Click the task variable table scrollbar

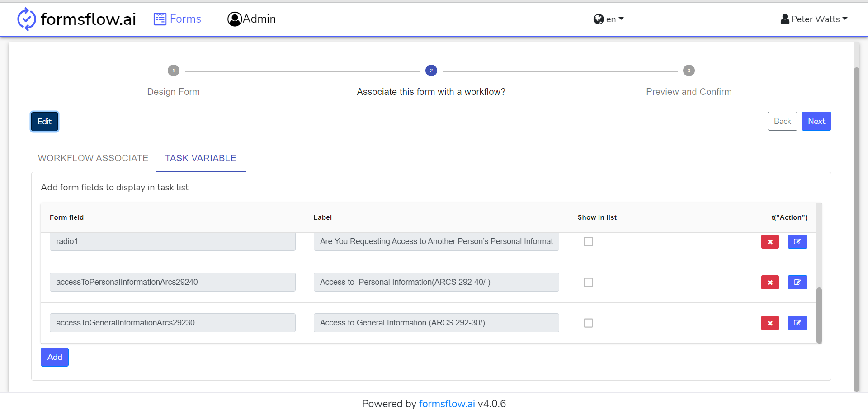coord(819,316)
